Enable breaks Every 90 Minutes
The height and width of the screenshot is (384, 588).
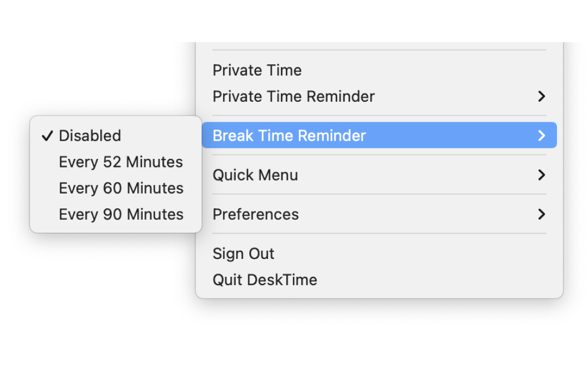tap(121, 214)
